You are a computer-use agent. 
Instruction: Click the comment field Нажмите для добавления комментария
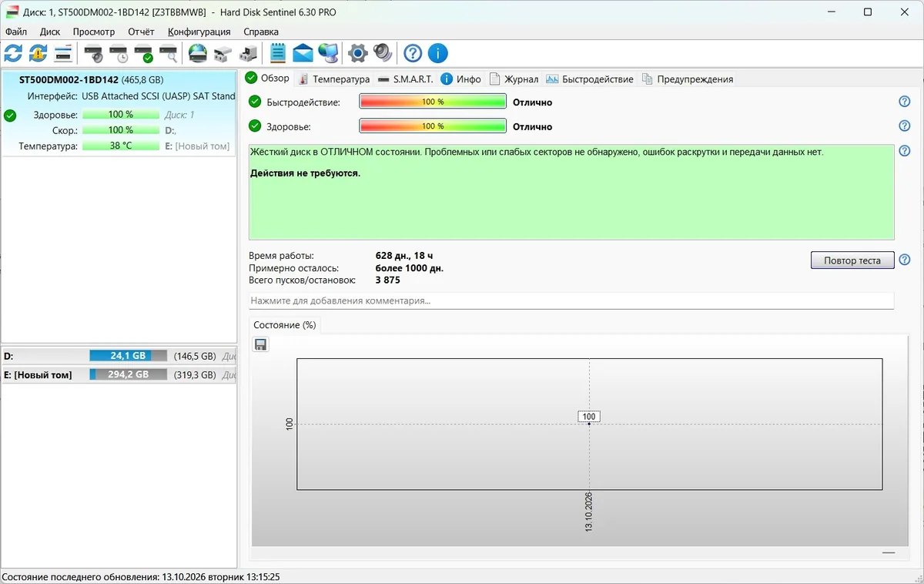tap(571, 300)
